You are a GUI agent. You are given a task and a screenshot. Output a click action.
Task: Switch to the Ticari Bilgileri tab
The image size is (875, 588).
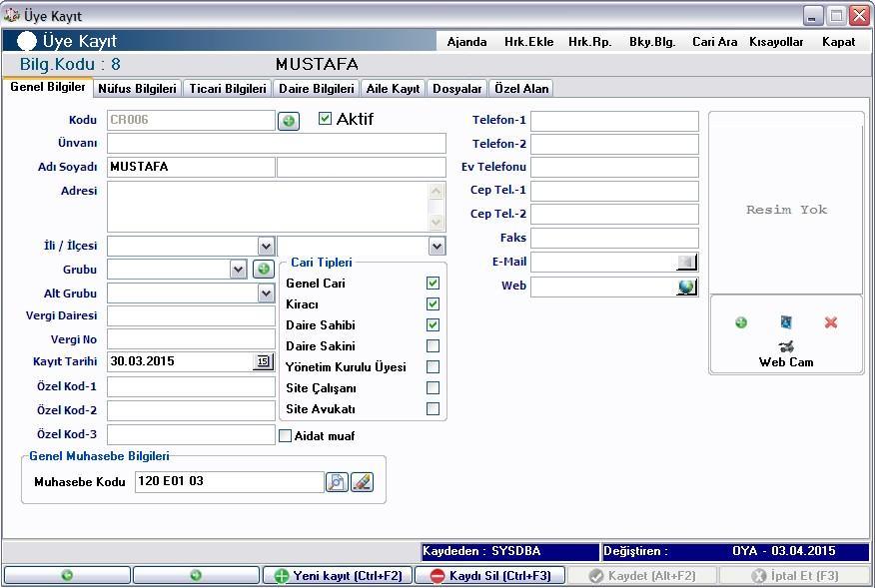228,89
